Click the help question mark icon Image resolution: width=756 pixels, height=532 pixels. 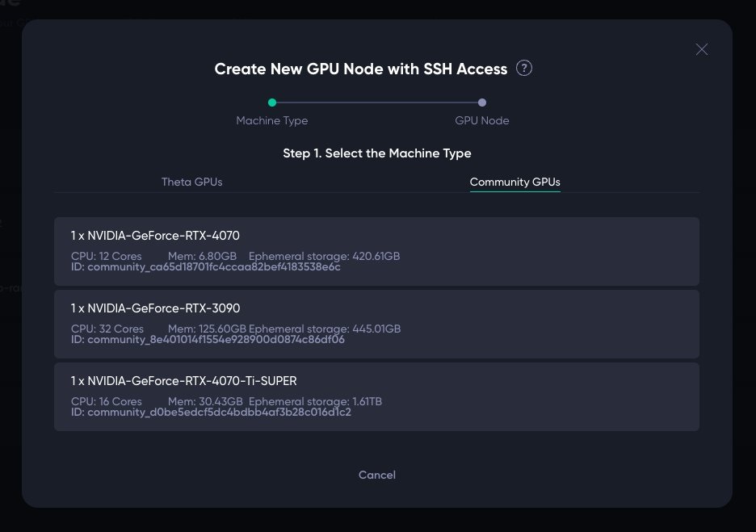coord(524,69)
